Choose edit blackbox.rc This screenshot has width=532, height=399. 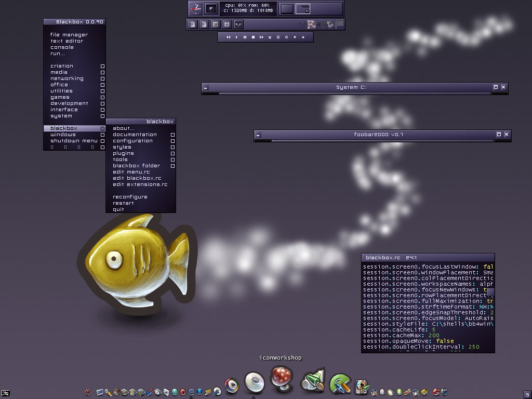pos(137,178)
